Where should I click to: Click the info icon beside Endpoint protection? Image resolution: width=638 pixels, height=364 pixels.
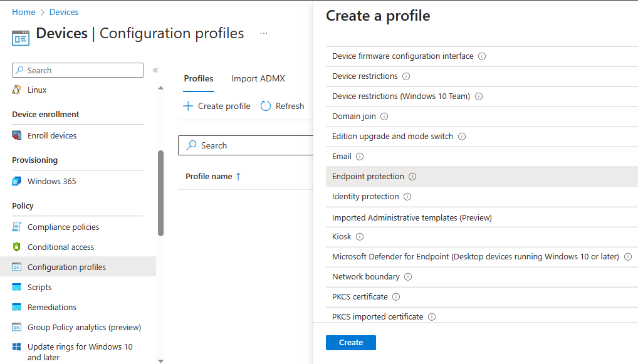pyautogui.click(x=412, y=177)
